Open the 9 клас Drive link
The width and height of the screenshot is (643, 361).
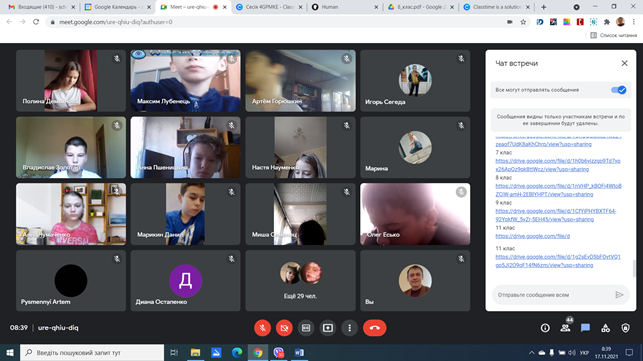coord(556,215)
